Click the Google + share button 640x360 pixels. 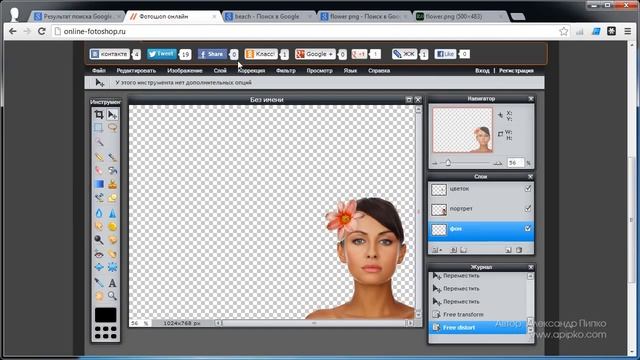coord(315,54)
